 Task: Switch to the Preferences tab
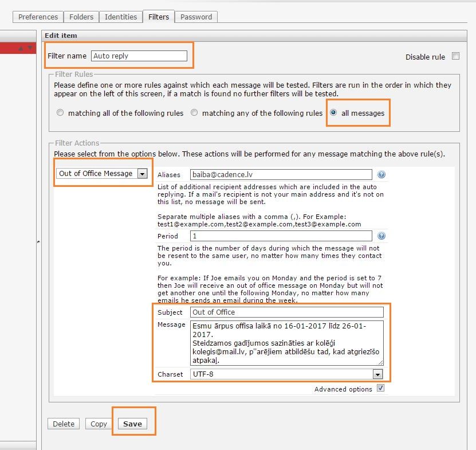click(38, 17)
